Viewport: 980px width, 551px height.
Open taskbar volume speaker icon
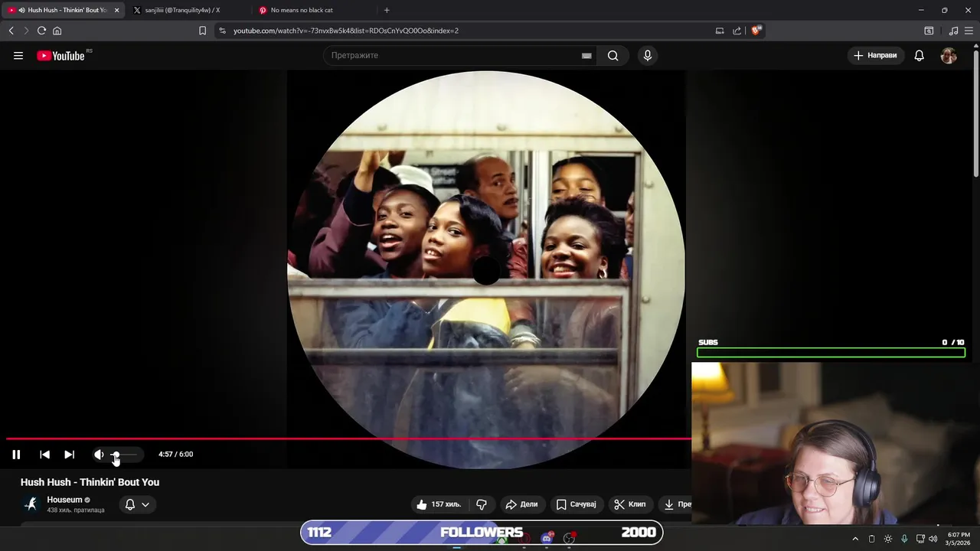(933, 539)
